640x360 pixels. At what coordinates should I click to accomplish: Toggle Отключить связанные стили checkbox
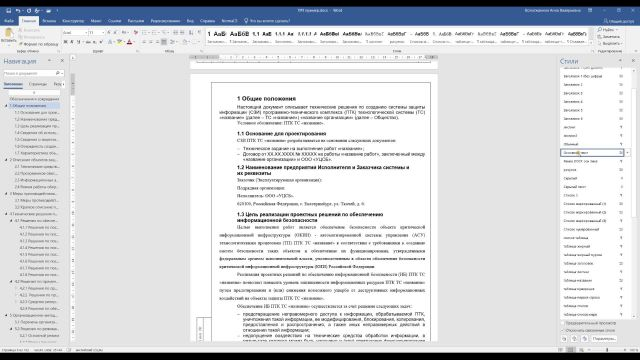coord(563,330)
